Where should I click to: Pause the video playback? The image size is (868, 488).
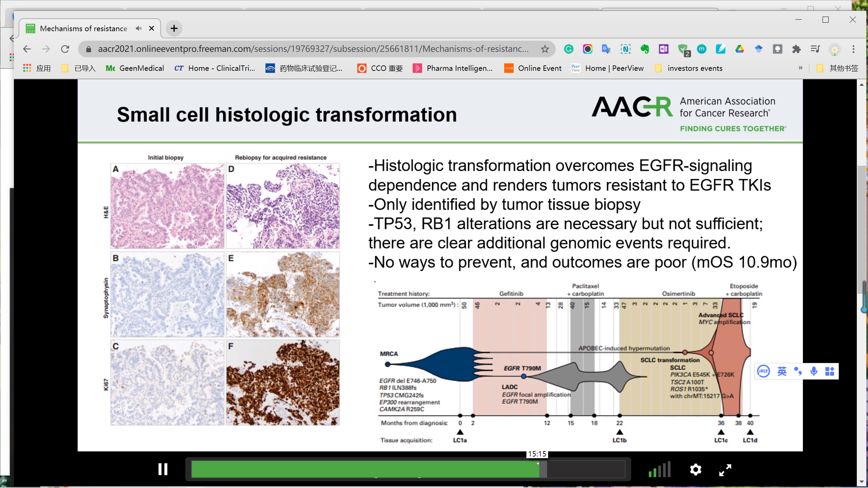coord(163,469)
